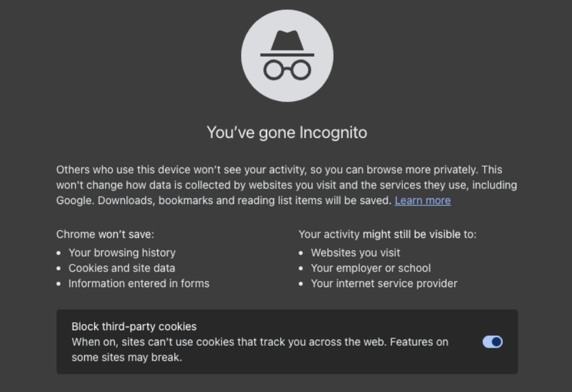Open the Learn more link
572x392 pixels.
coord(422,200)
